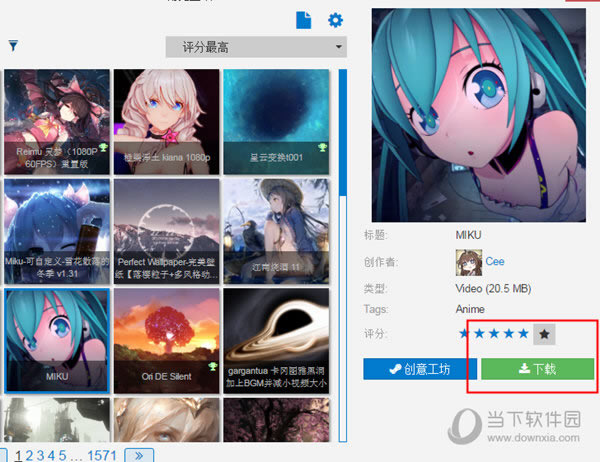Click trophy icon on 星云变换t001 thumbnail
Viewport: 600px width, 462px height.
point(323,147)
